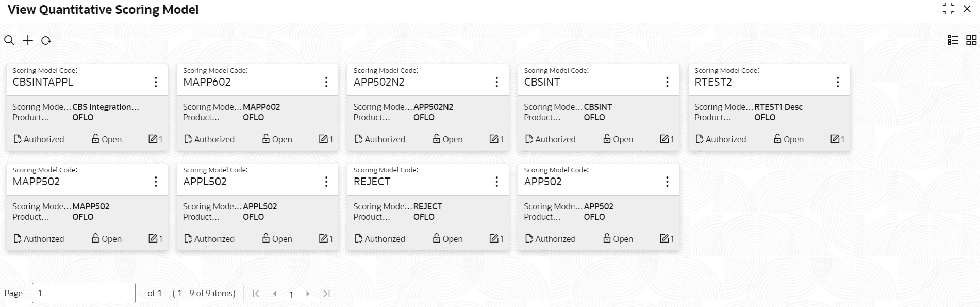Click in the Page number input field
980x307 pixels.
point(84,293)
